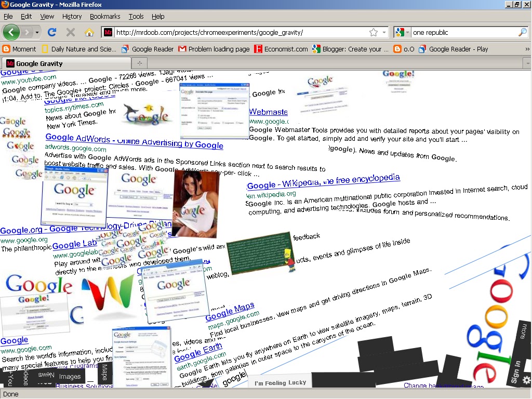Click the rotated Sign in link
Image resolution: width=532 pixels, height=399 pixels.
click(517, 372)
